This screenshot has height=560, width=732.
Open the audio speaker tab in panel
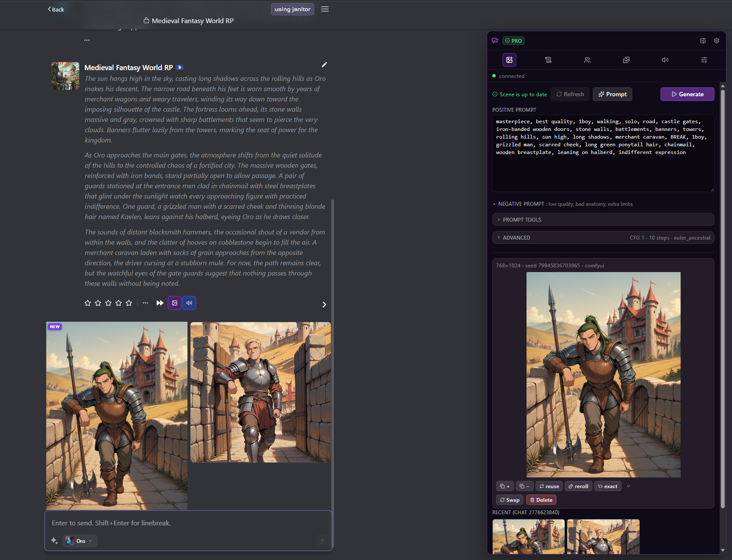(x=665, y=60)
